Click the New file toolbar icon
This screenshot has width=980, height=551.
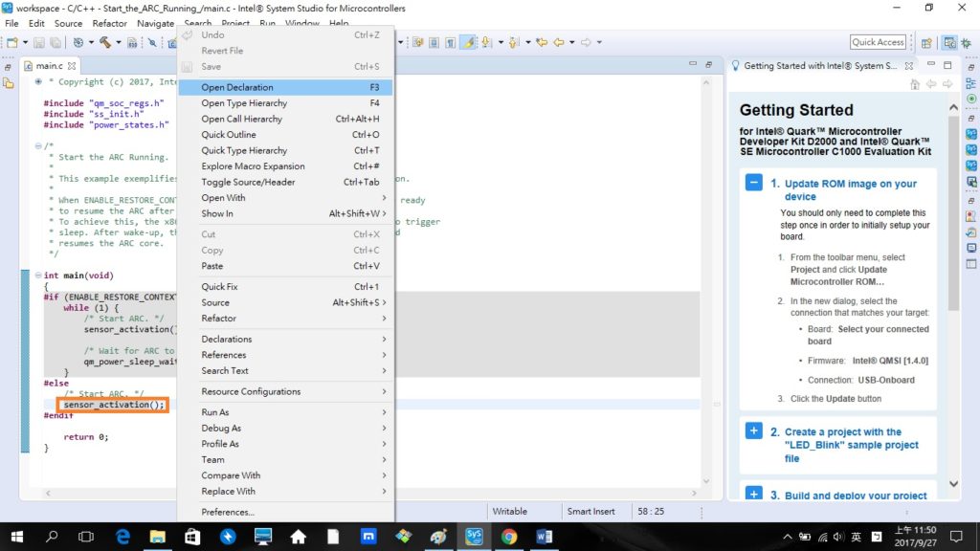pos(11,42)
